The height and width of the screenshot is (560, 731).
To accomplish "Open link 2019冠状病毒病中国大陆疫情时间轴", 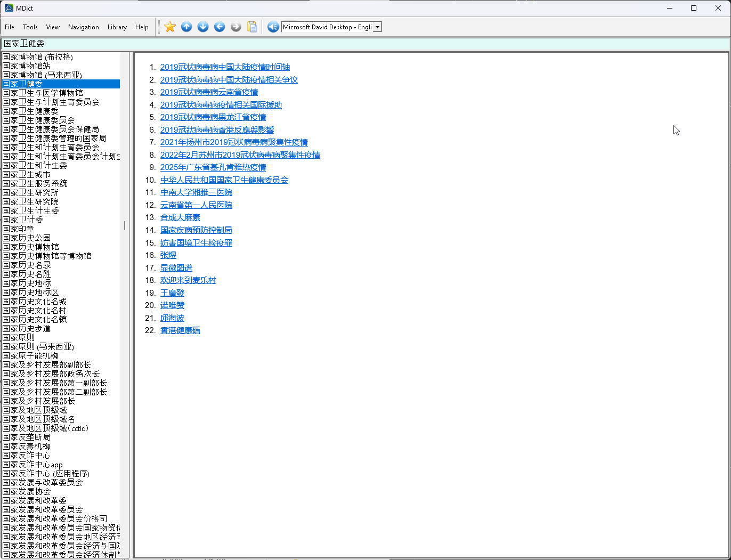I will [x=225, y=67].
